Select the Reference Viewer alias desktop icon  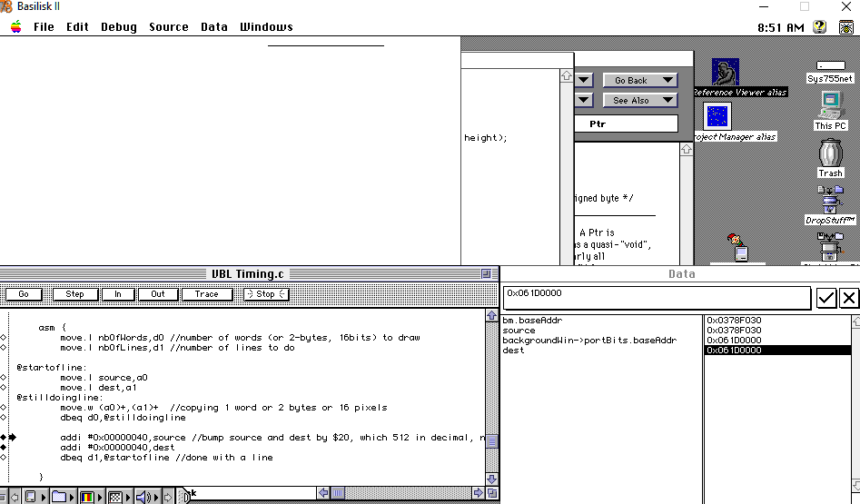coord(725,72)
